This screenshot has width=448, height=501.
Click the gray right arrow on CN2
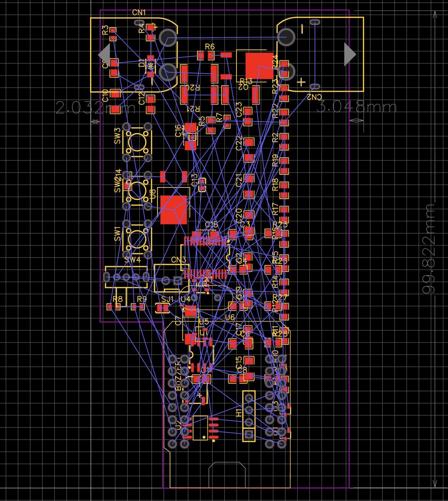[x=350, y=54]
